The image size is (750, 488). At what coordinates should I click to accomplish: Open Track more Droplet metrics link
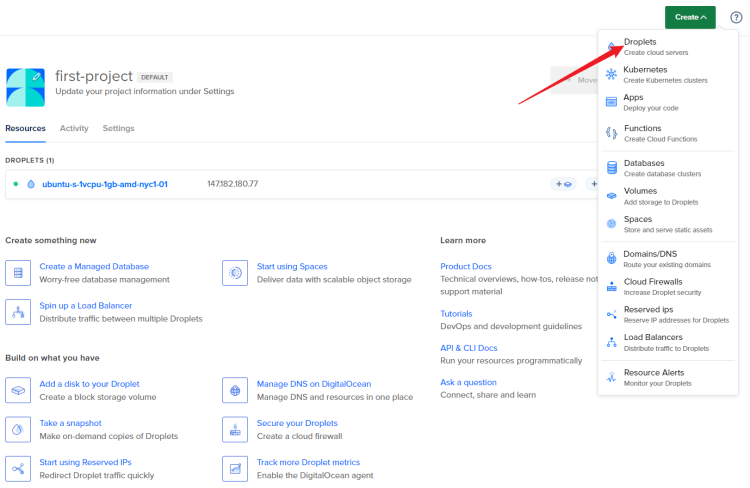click(308, 463)
